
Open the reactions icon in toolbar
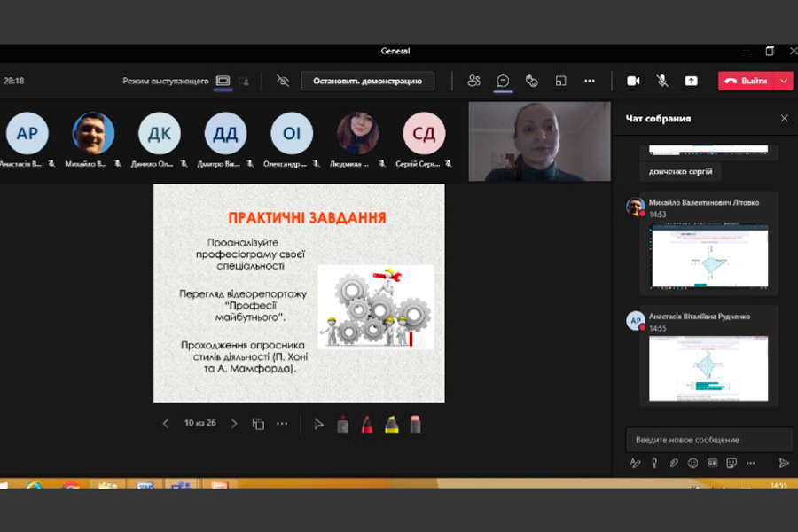[x=532, y=81]
